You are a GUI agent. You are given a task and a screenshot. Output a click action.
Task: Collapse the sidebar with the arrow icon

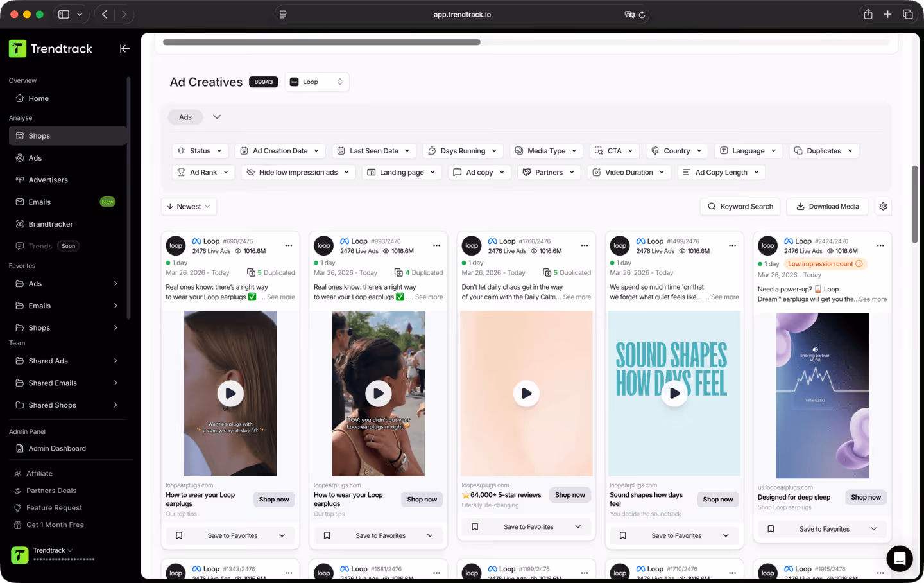point(124,48)
